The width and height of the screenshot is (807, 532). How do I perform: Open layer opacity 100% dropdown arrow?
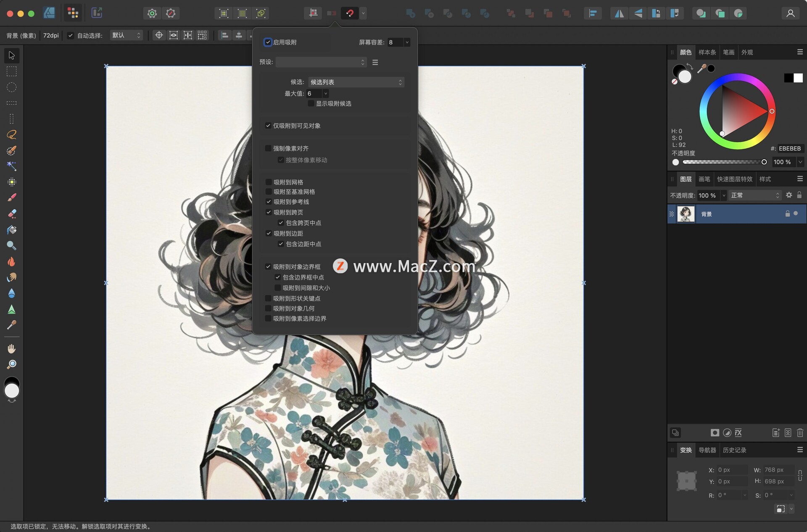[x=724, y=195]
